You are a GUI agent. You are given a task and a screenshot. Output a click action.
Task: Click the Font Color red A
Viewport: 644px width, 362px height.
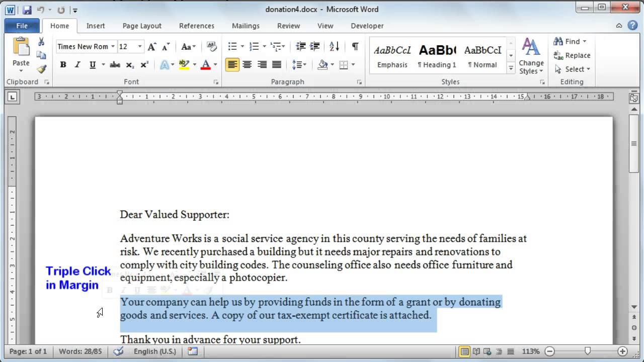[205, 64]
